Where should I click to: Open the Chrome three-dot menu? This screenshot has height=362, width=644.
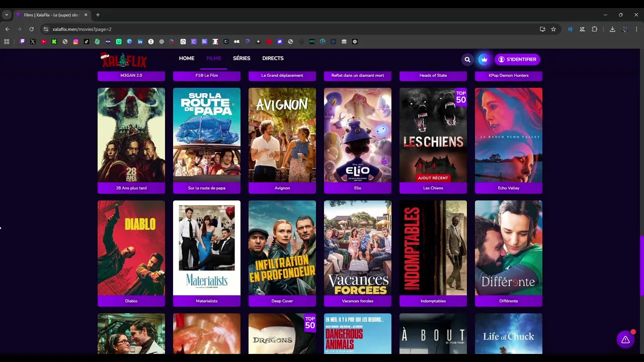pos(636,29)
